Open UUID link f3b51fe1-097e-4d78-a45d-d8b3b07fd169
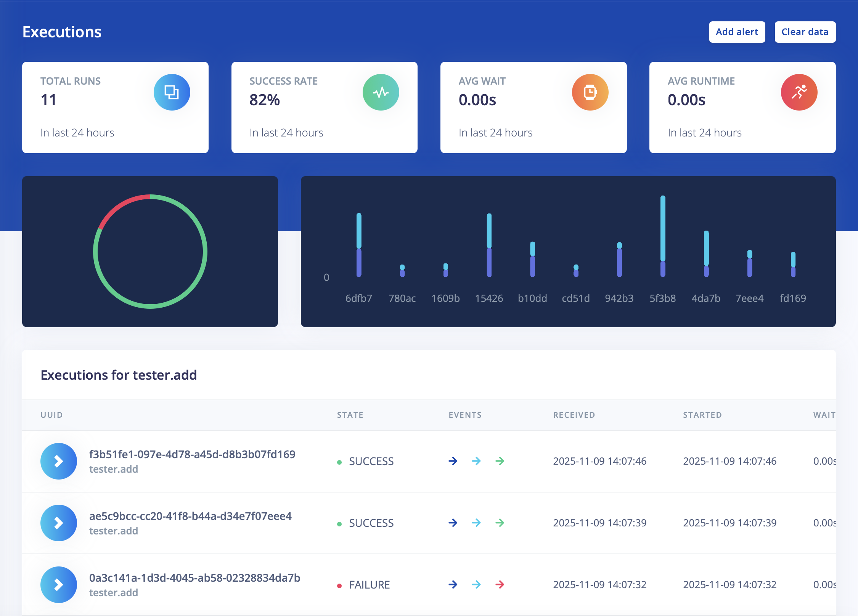The width and height of the screenshot is (858, 616). pos(192,454)
